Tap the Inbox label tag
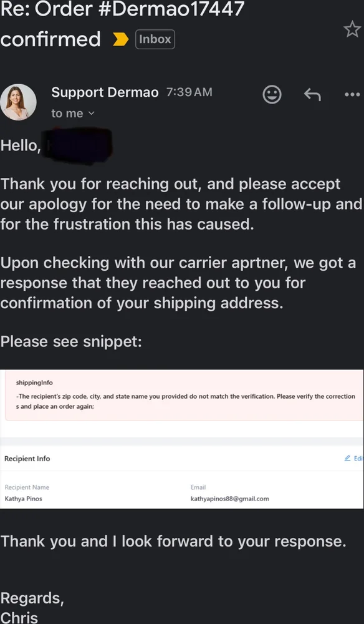This screenshot has width=364, height=624. pyautogui.click(x=155, y=39)
